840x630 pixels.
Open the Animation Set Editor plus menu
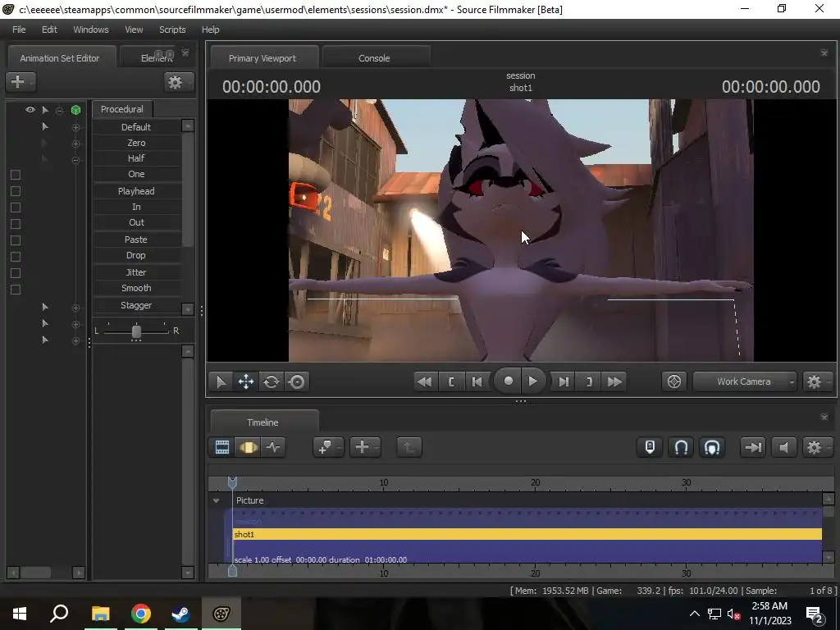point(21,81)
